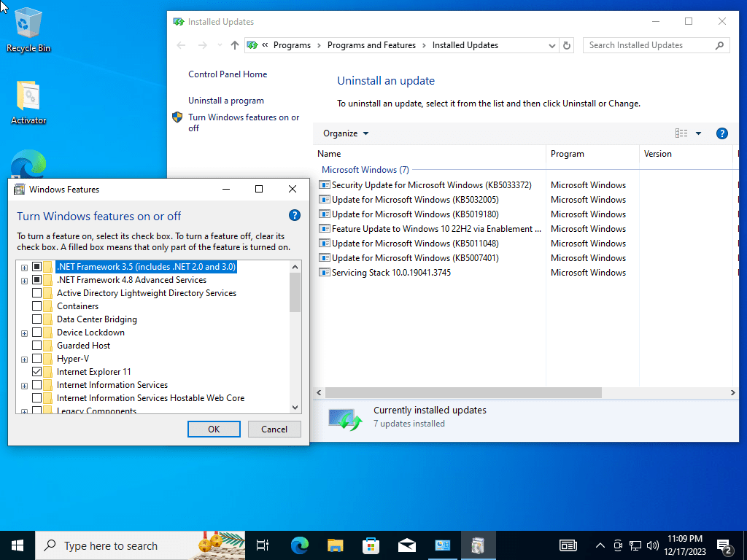Click the Forward arrow in Installed Updates
This screenshot has height=560, width=747.
point(203,45)
